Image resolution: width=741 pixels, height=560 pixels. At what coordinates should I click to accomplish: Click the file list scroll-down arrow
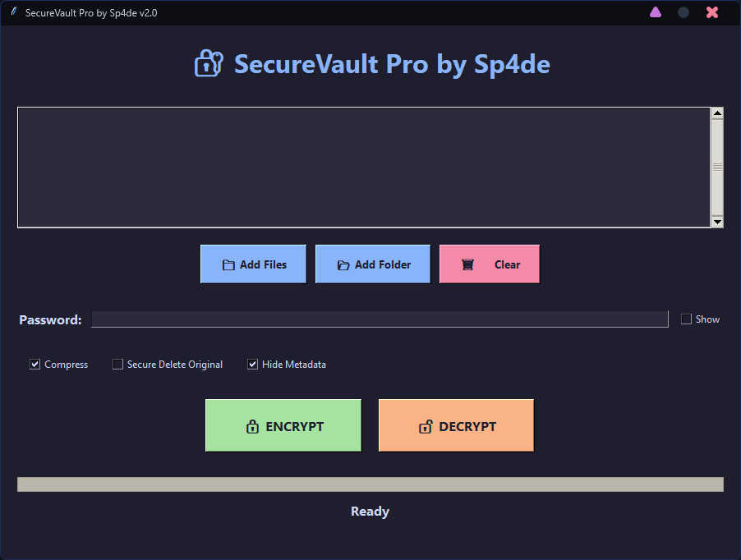pos(717,222)
